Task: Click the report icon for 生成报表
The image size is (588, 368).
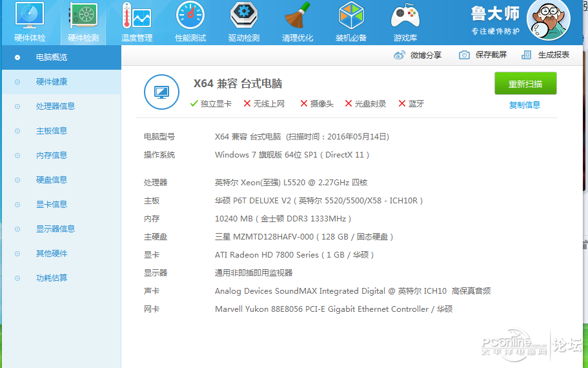Action: click(526, 55)
